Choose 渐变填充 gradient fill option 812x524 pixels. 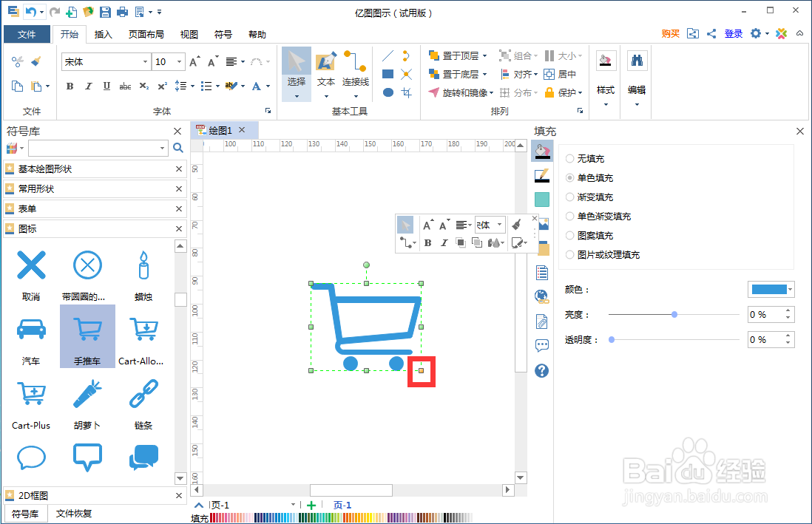tap(569, 197)
